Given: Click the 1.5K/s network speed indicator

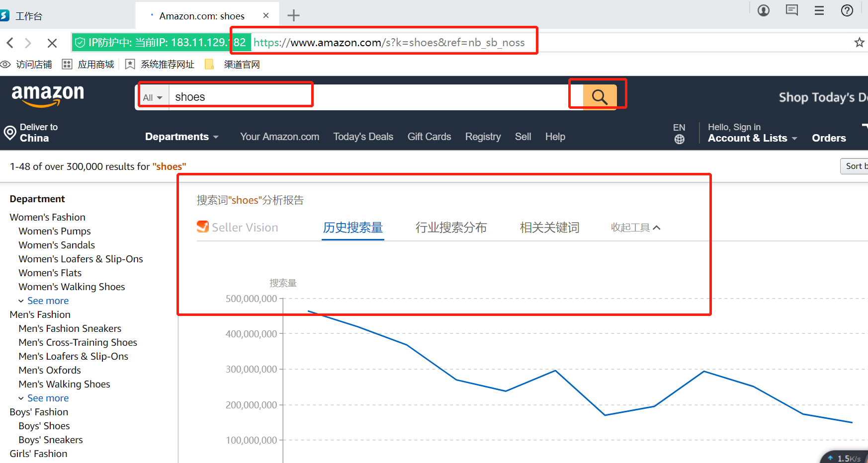Looking at the screenshot, I should coord(844,458).
